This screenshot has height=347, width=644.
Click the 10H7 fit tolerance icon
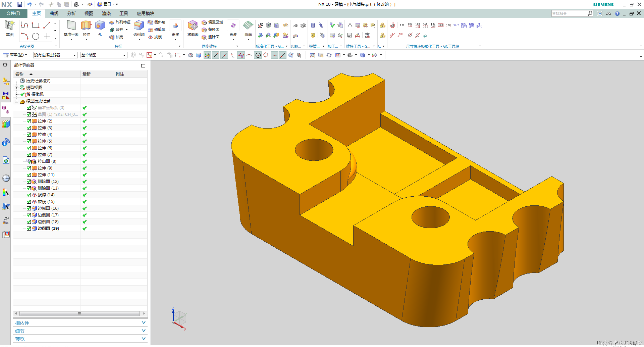(456, 25)
